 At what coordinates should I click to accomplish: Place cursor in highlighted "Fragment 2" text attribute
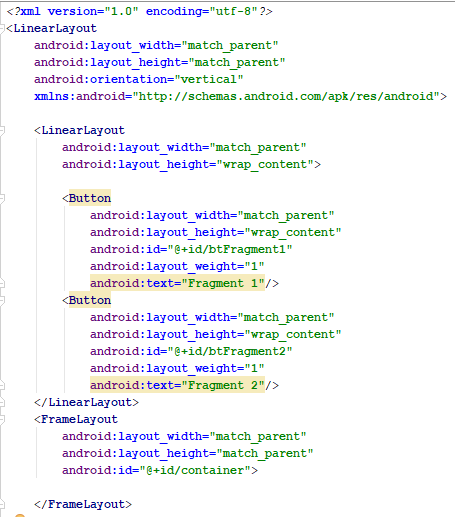click(177, 385)
